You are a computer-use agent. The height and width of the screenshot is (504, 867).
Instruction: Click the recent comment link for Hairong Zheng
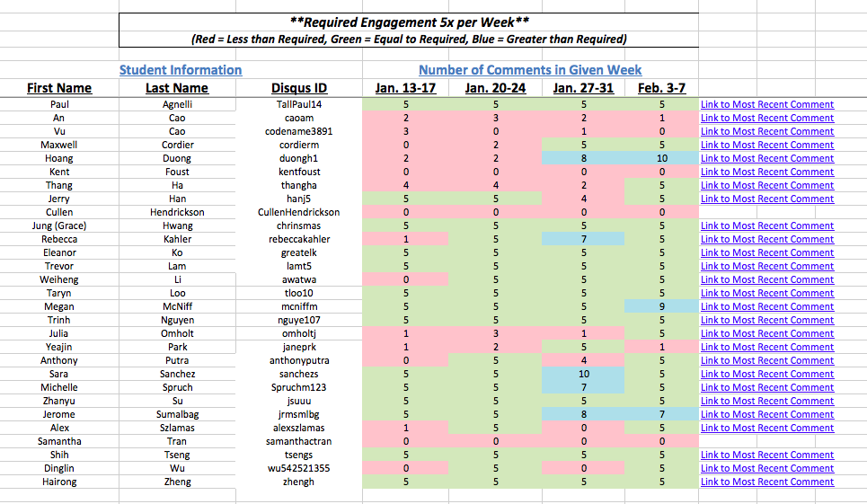click(767, 482)
